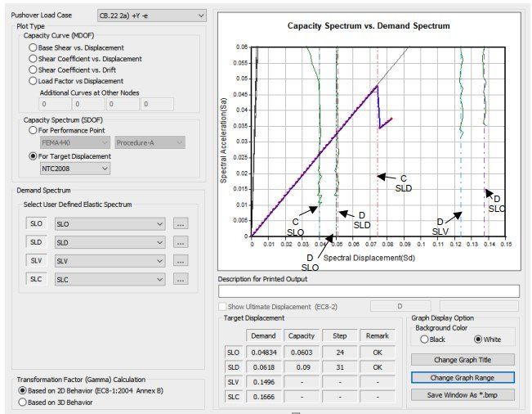This screenshot has height=414, width=532.
Task: Click the OK remark in SLO row
Action: tap(378, 353)
